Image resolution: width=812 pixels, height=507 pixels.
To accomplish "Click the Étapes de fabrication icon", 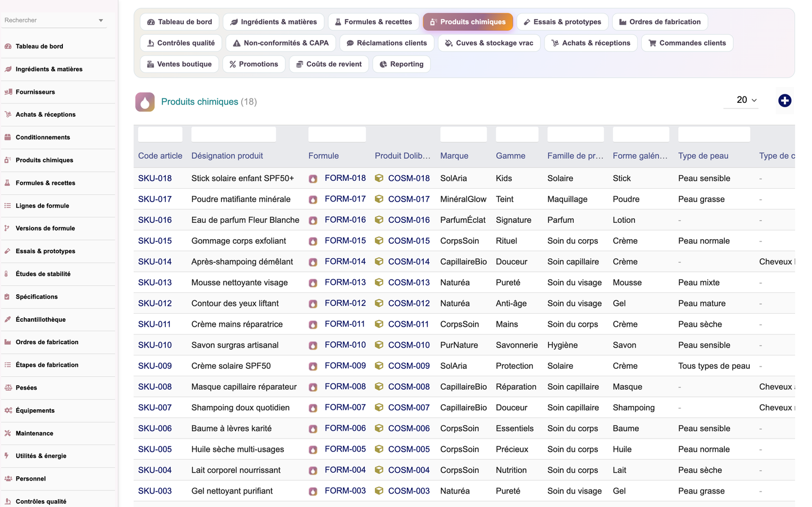I will (8, 365).
